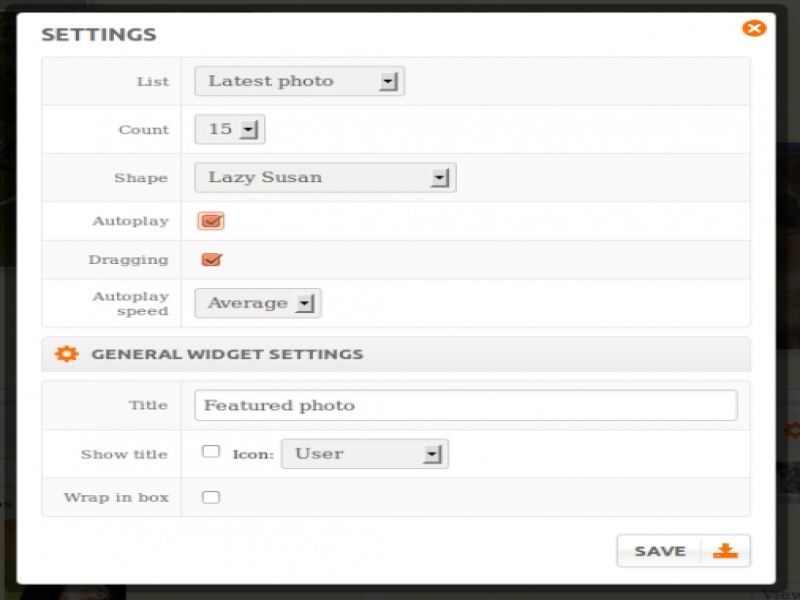This screenshot has width=800, height=600.
Task: Click the Settings dialog heading
Action: (x=99, y=35)
